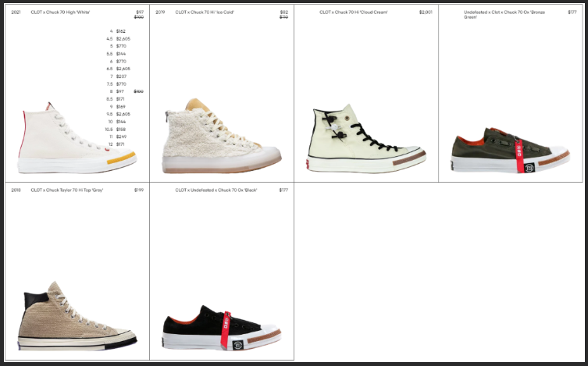Click the 'Cloud Cream' toggle-closure shoe image
The height and width of the screenshot is (366, 588).
tap(366, 138)
